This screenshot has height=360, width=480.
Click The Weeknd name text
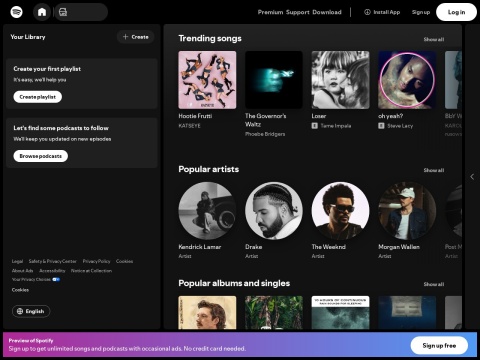tap(329, 247)
